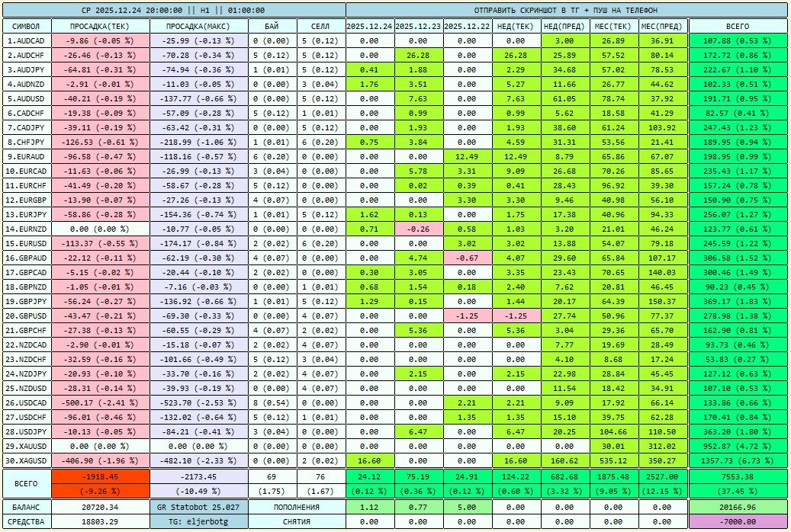Select XAUUSD total 952.87 (4.72 %)
The image size is (791, 532).
pyautogui.click(x=738, y=447)
